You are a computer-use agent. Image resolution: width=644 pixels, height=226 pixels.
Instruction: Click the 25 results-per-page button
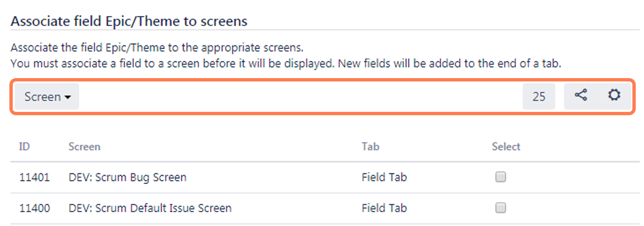[539, 97]
